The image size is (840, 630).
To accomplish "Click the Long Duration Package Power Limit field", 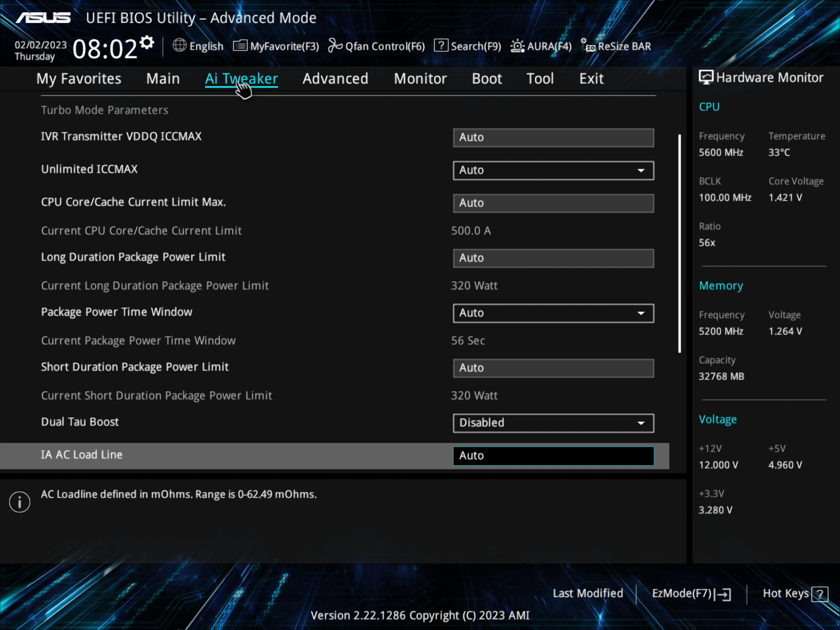I will [553, 258].
